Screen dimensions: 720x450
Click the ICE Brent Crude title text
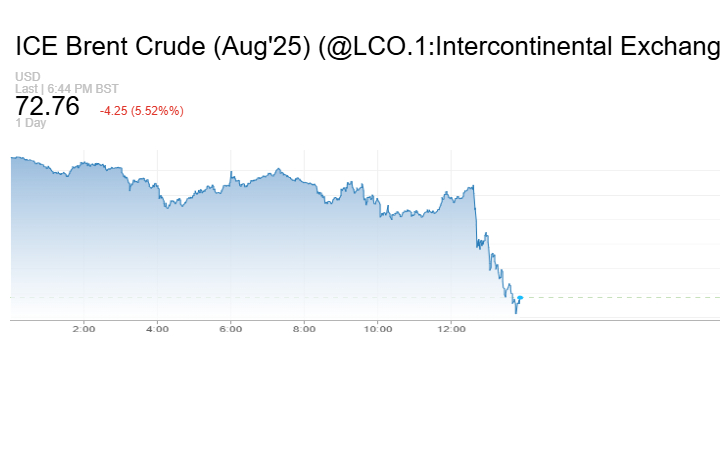click(x=110, y=46)
